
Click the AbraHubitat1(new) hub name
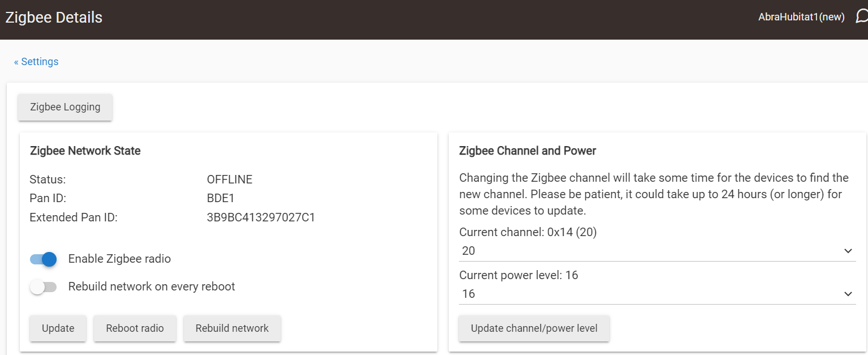point(801,17)
